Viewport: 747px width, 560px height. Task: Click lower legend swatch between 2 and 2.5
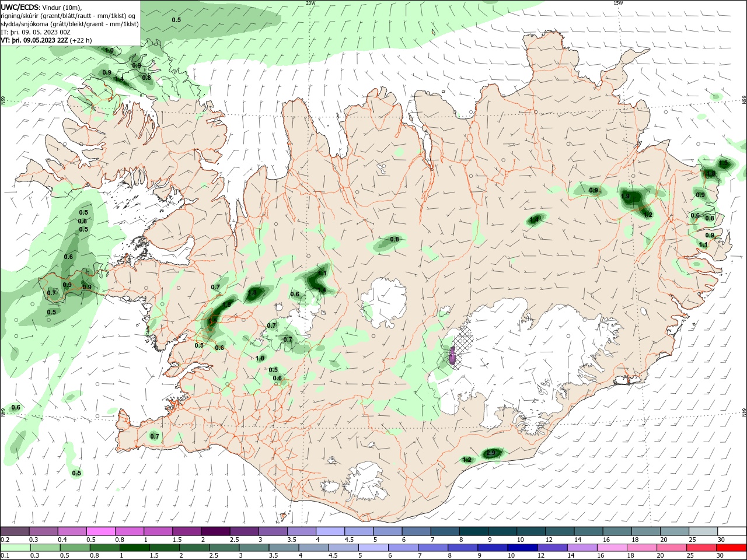[x=194, y=548]
